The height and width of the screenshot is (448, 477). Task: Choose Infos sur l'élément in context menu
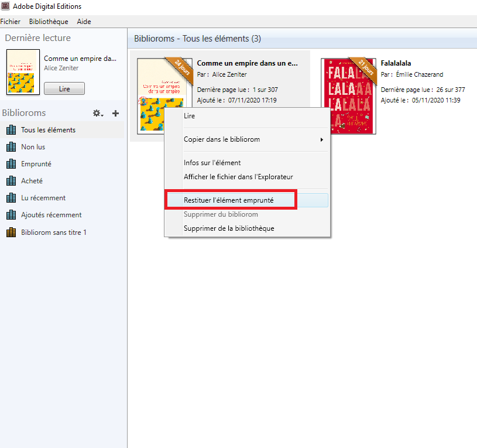(247, 163)
